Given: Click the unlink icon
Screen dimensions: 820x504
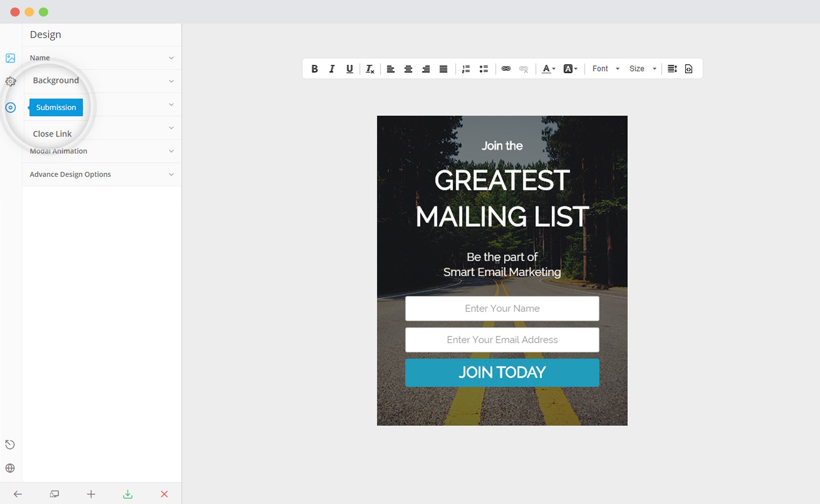Looking at the screenshot, I should point(524,69).
